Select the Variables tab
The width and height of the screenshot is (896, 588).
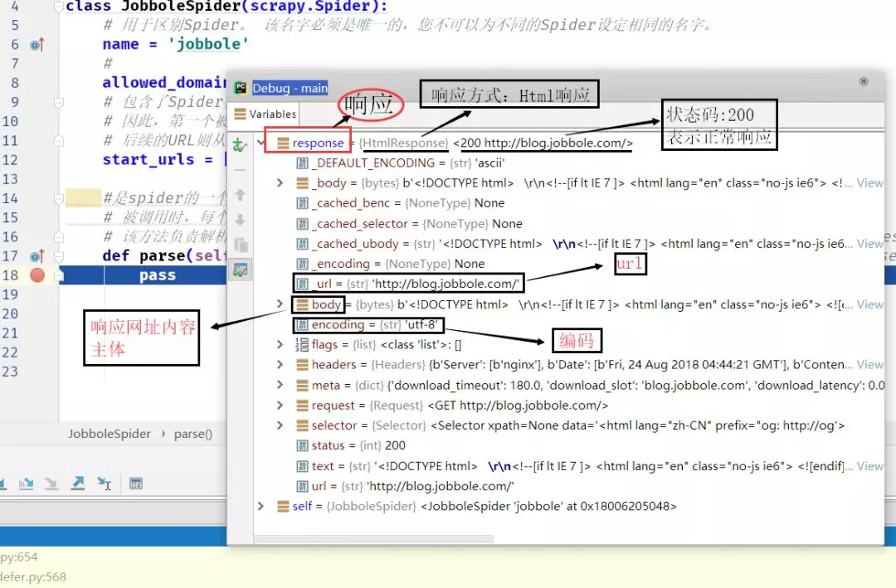coord(265,114)
